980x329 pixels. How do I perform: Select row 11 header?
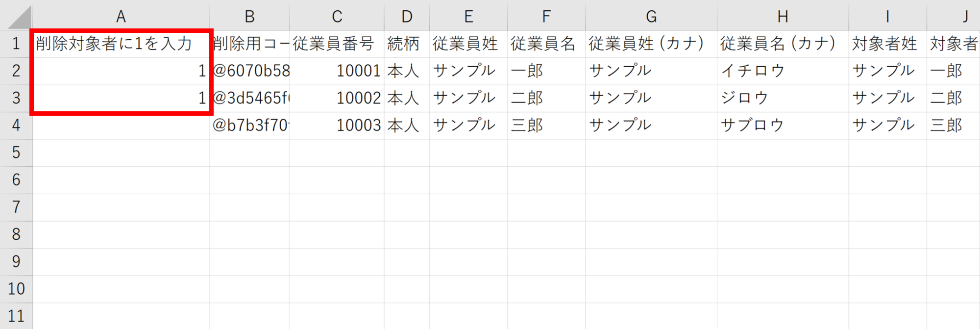click(16, 316)
